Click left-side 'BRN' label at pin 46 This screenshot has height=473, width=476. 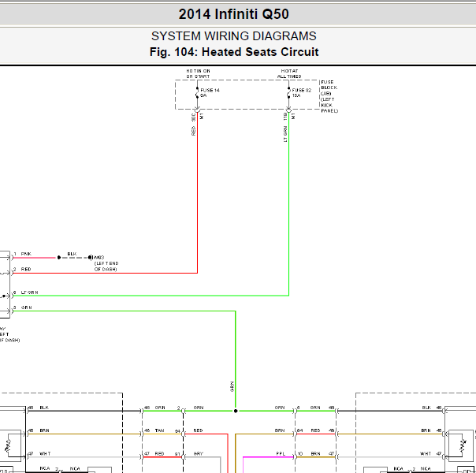(44, 430)
